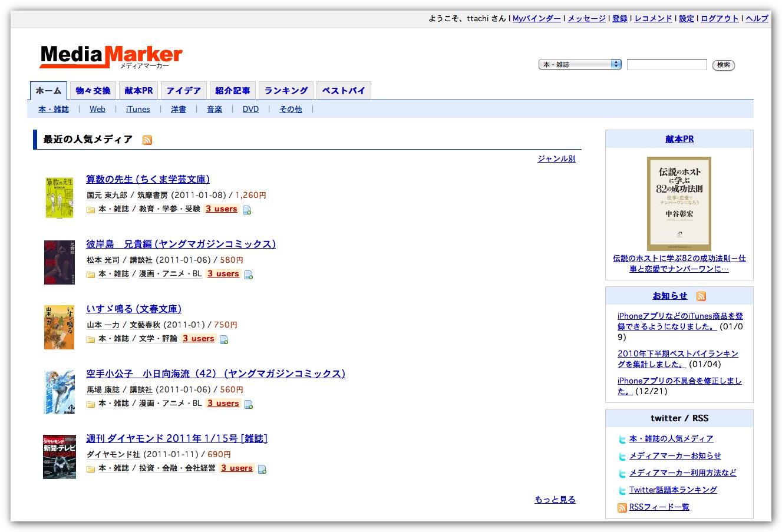Click RSS icon beside 最近の人気メディア heading
This screenshot has height=532, width=782.
(x=147, y=140)
